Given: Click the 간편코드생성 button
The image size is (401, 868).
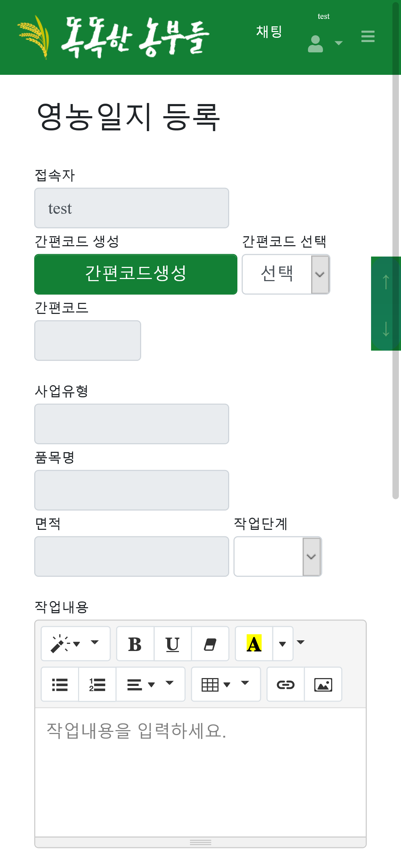Looking at the screenshot, I should [136, 274].
